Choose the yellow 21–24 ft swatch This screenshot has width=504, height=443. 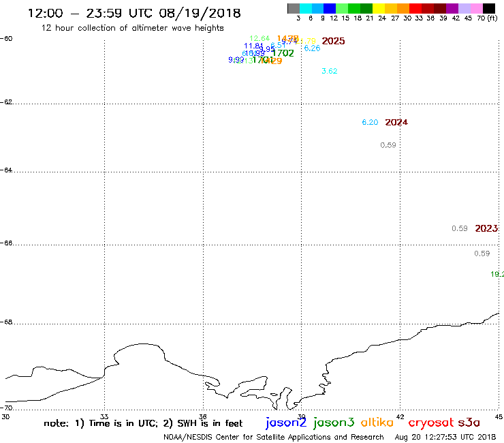point(379,8)
